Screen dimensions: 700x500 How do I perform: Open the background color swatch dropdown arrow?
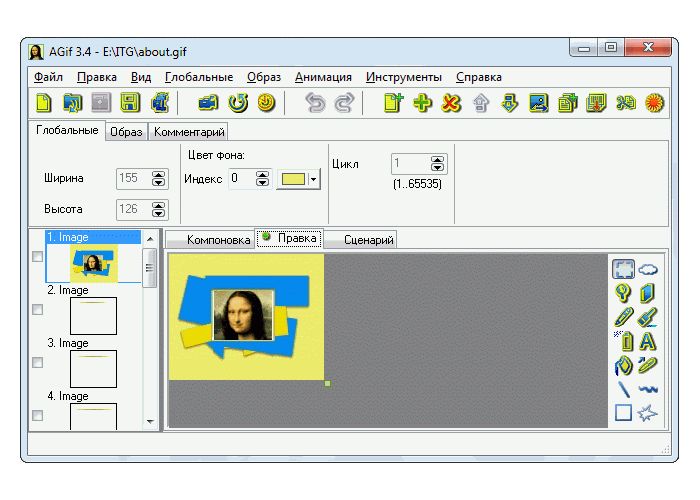(x=313, y=179)
